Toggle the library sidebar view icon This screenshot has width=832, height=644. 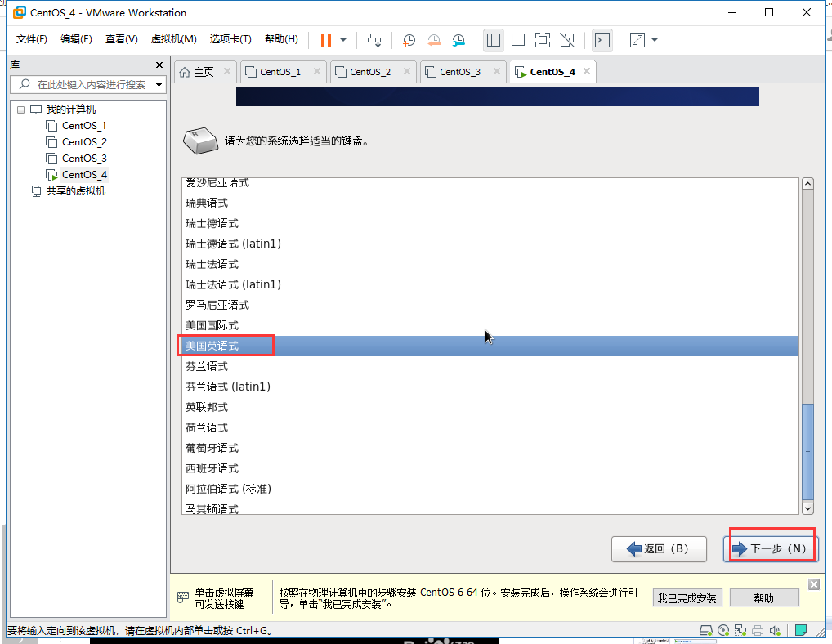pos(494,40)
